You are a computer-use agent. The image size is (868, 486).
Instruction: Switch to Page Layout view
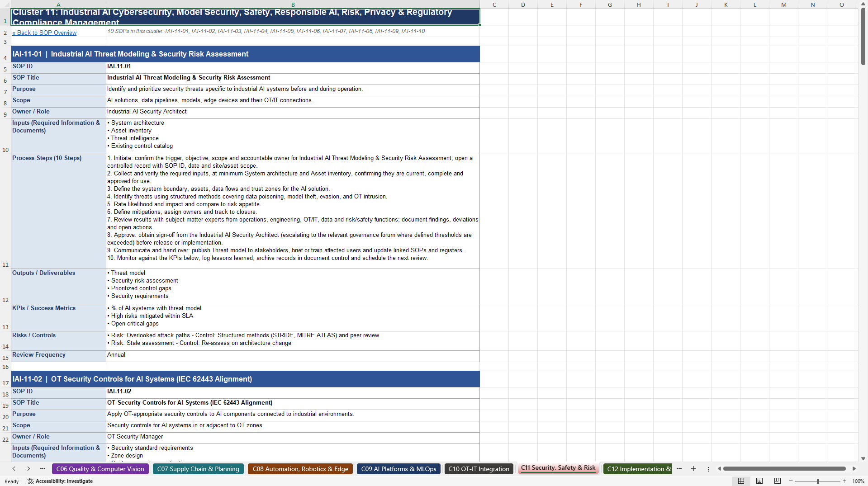coord(759,481)
